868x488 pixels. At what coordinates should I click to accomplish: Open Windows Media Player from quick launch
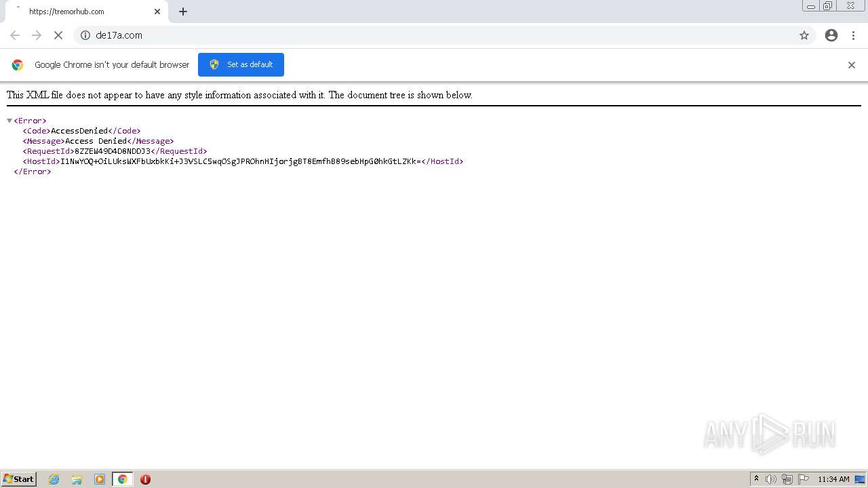coord(100,479)
